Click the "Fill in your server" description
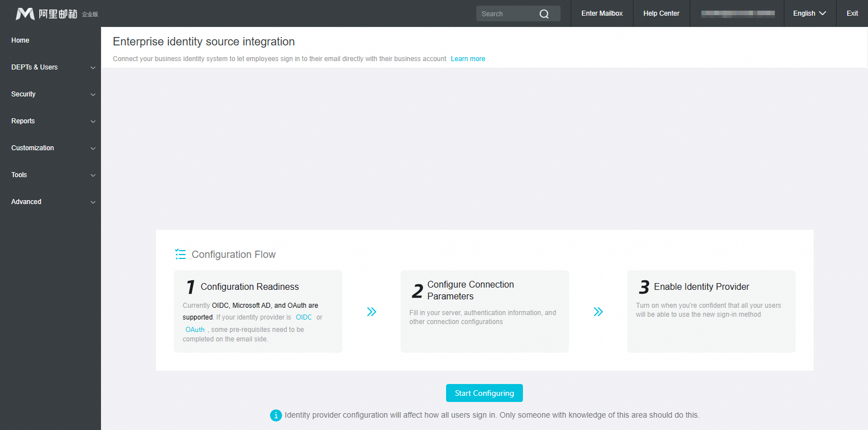868x430 pixels. point(483,317)
